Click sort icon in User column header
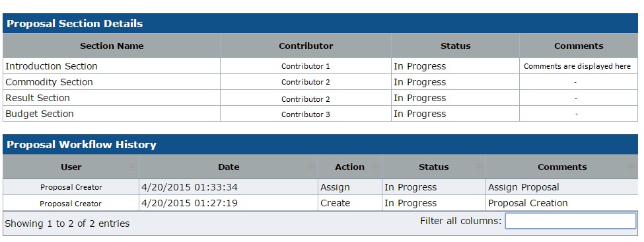This screenshot has width=644, height=242. click(x=132, y=167)
